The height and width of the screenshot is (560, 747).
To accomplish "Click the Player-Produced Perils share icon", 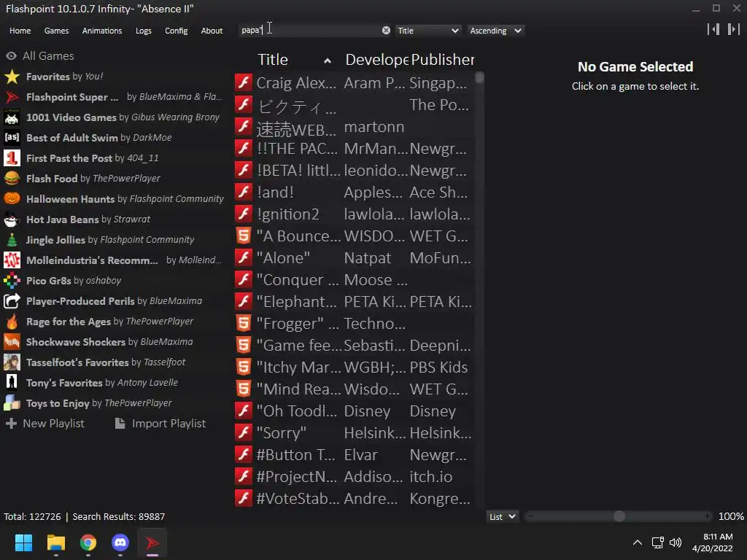I will 12,301.
